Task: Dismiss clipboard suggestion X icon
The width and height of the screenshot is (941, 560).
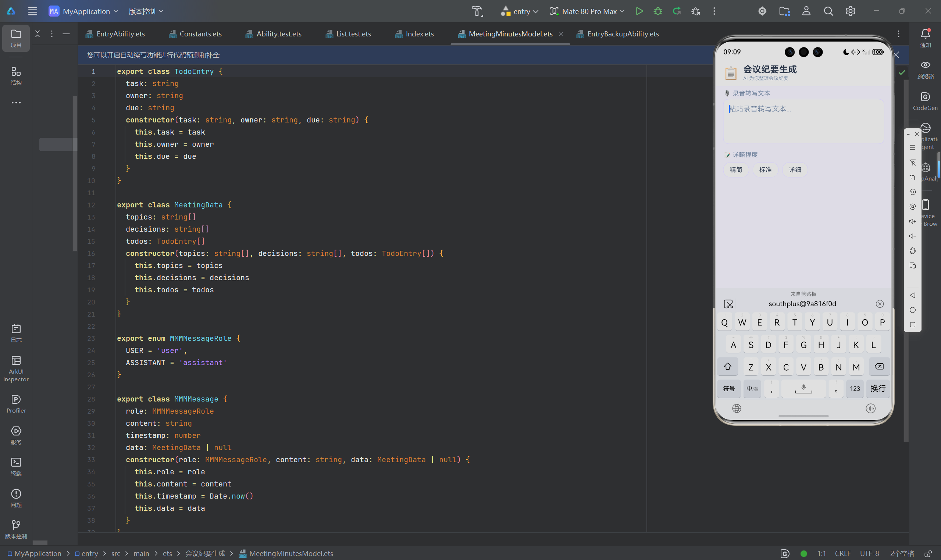Action: point(880,304)
